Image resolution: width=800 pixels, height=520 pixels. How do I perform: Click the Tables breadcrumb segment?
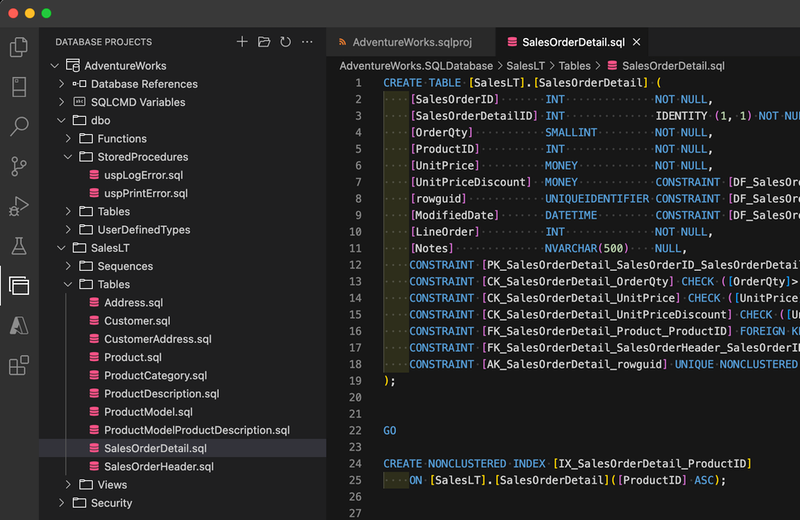[x=574, y=65]
